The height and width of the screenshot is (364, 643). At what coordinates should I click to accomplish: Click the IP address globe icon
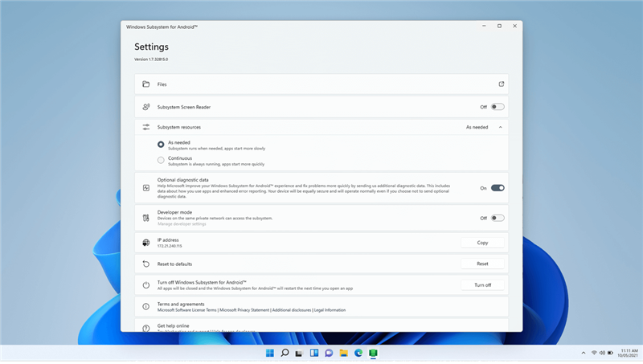(146, 243)
